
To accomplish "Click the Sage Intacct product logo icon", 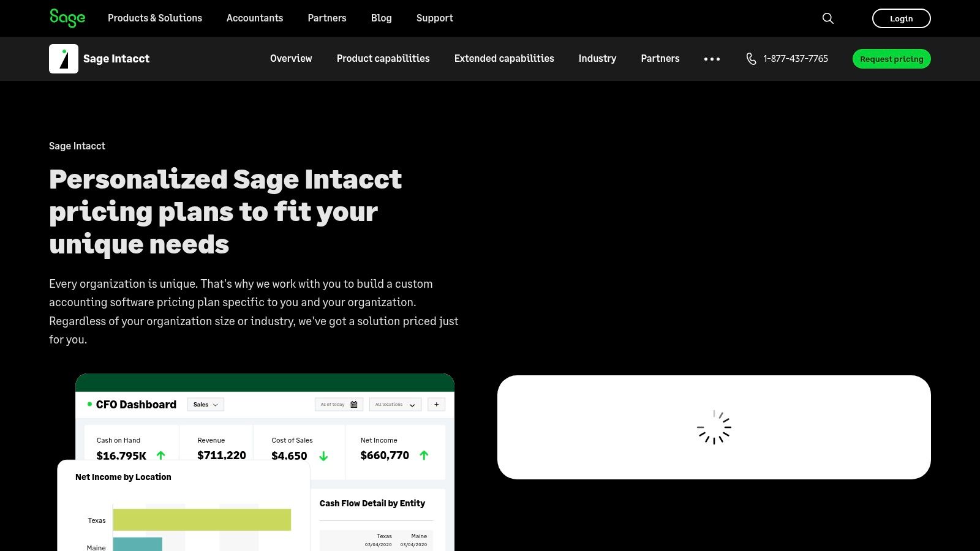I will (63, 58).
